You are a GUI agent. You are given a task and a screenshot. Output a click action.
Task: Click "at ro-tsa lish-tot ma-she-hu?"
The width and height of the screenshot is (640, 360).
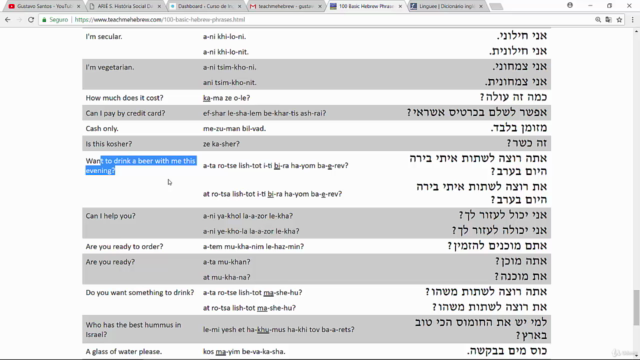[x=249, y=308]
